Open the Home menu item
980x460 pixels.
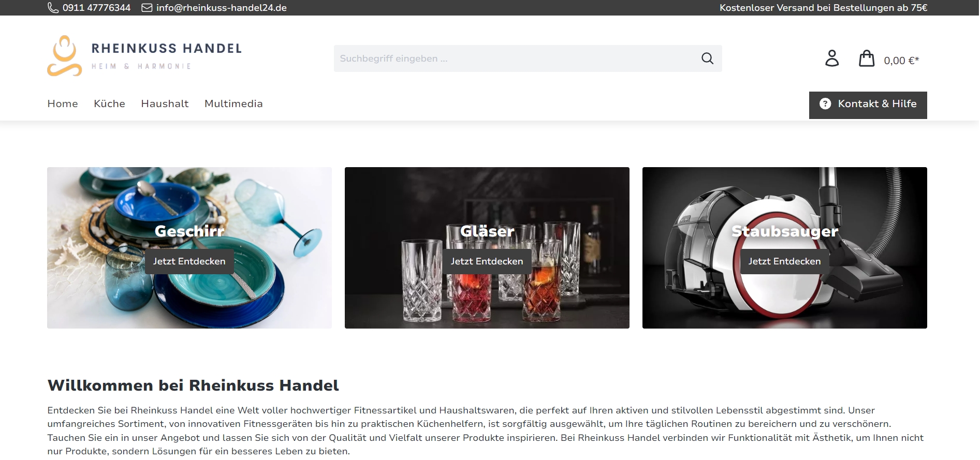(x=63, y=103)
